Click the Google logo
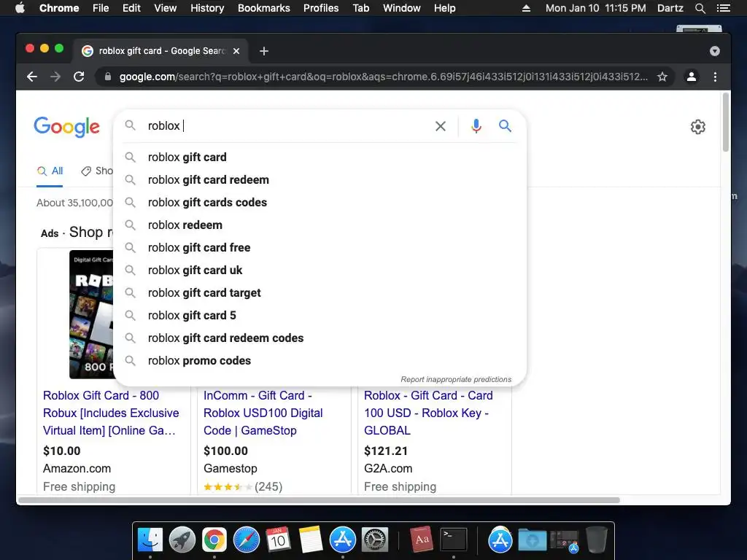 (x=66, y=127)
